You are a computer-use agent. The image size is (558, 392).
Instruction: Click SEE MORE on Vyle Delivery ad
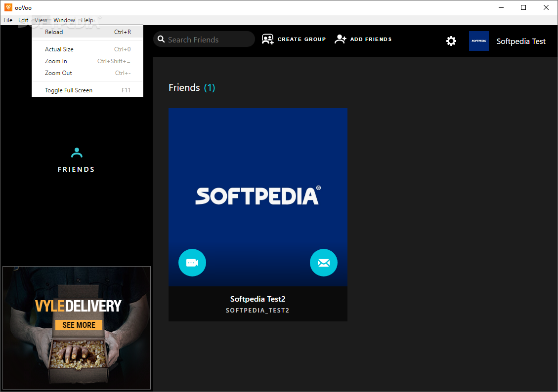pos(79,325)
